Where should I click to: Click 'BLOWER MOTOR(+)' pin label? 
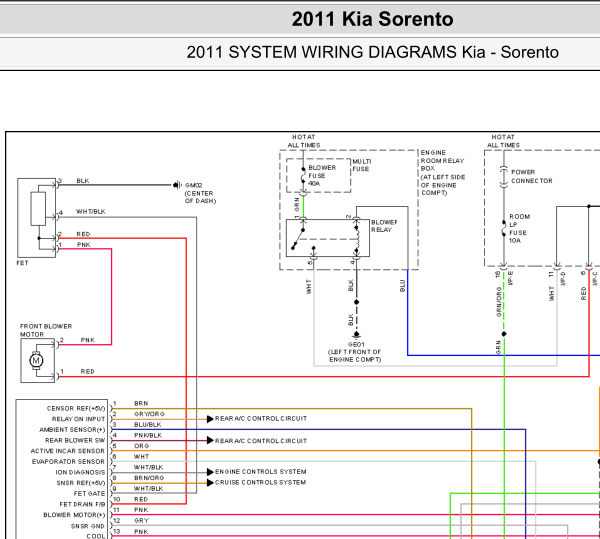(74, 515)
